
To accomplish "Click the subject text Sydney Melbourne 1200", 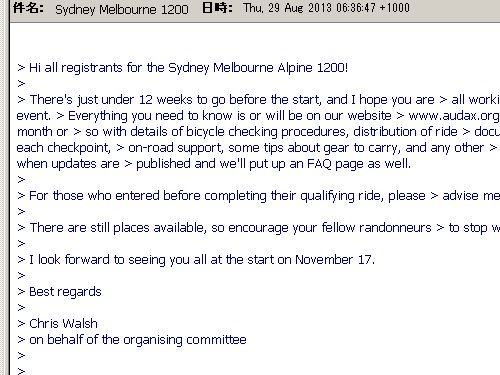I will pyautogui.click(x=122, y=9).
